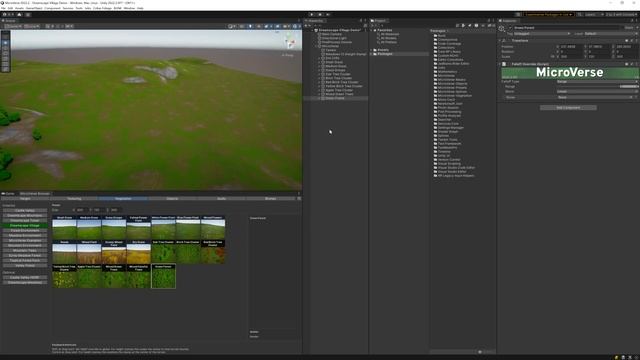This screenshot has width=640, height=360.
Task: Collapse Favorites in the Project panel
Action: pyautogui.click(x=371, y=30)
